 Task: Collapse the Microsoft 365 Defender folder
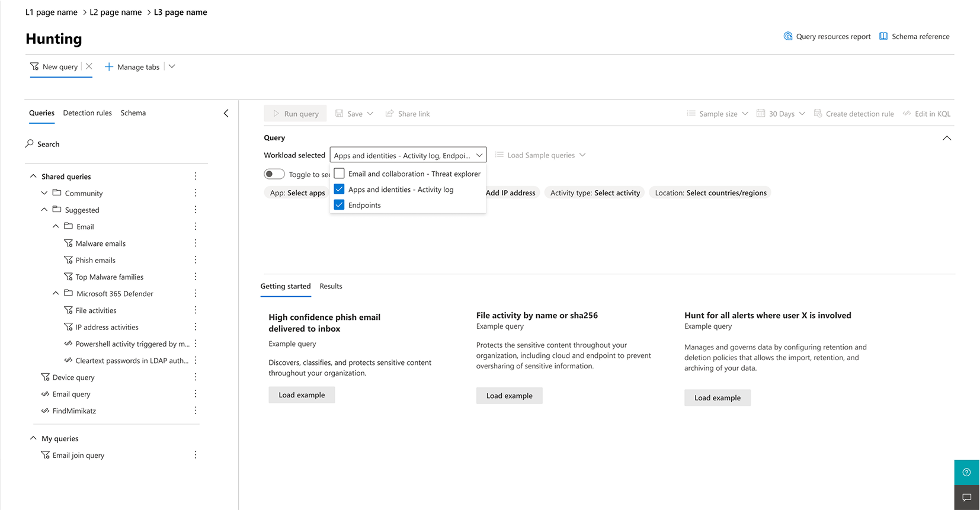coord(56,293)
